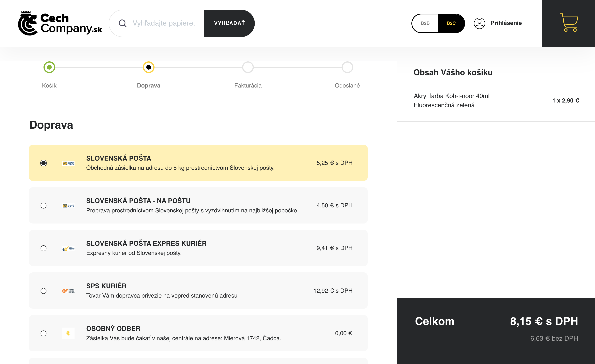Go to Fakturácia step
Screen dimensions: 595x364
pos(248,67)
